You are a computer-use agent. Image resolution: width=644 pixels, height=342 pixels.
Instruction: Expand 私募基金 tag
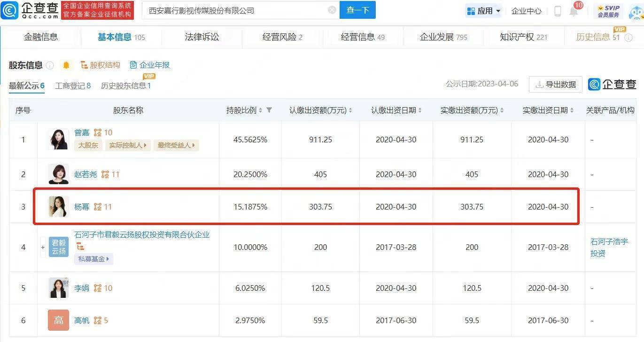coord(93,259)
